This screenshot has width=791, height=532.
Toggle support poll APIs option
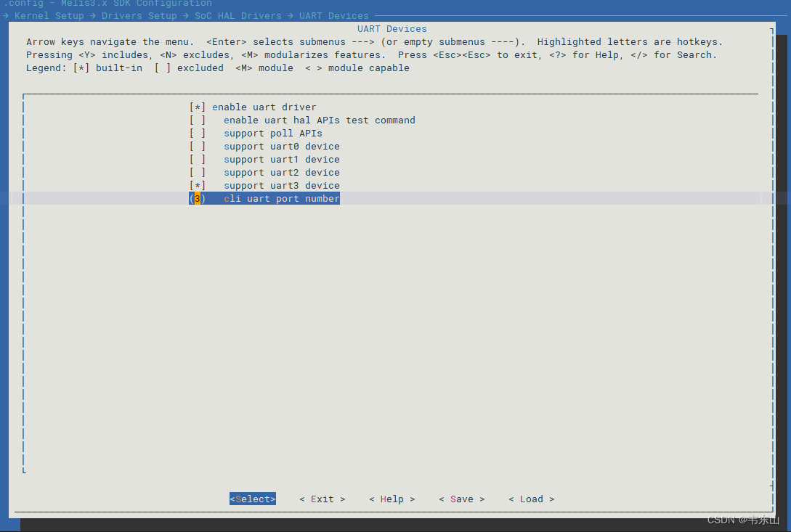pyautogui.click(x=198, y=133)
